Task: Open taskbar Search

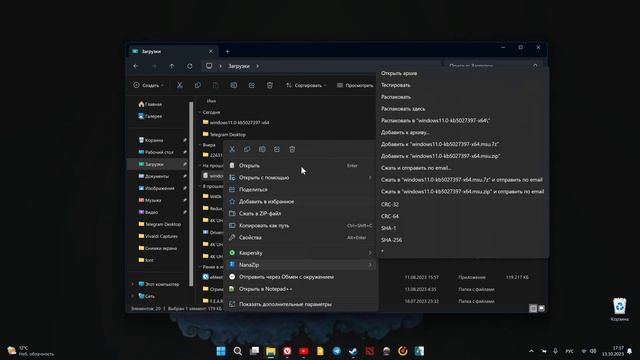Action: 238,351
